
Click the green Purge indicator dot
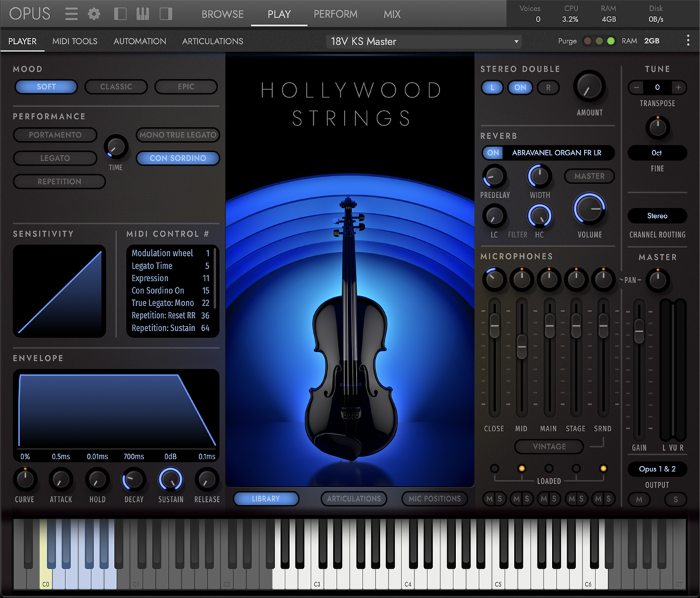[611, 41]
